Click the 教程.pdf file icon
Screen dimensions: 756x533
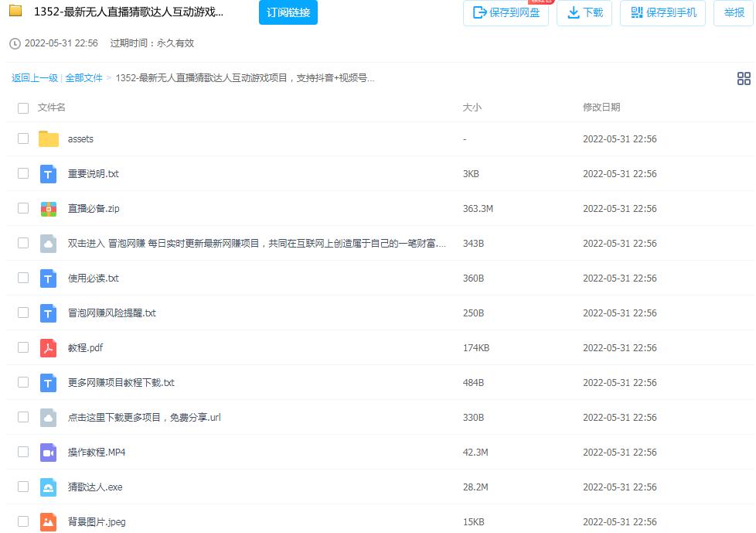[49, 348]
